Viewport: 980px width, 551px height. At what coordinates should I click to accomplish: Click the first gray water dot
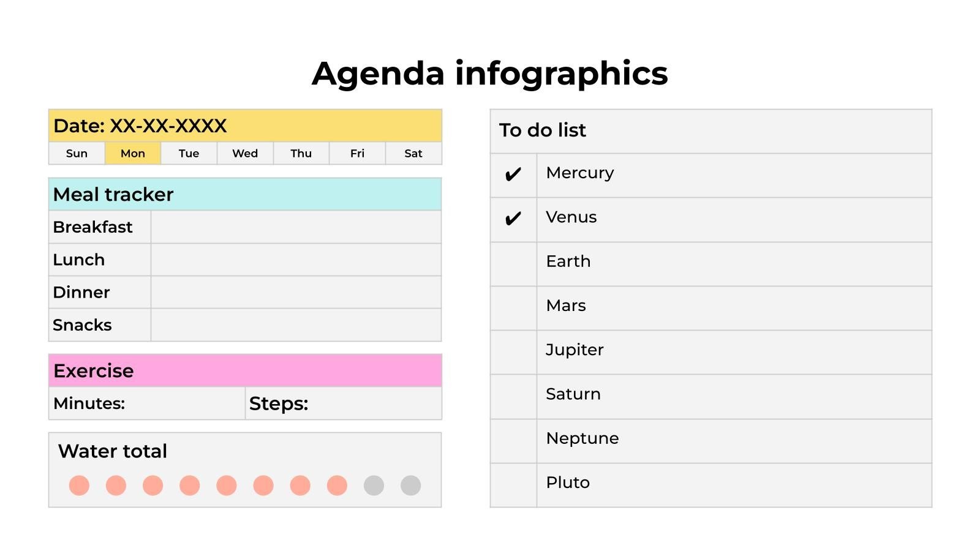click(x=374, y=485)
